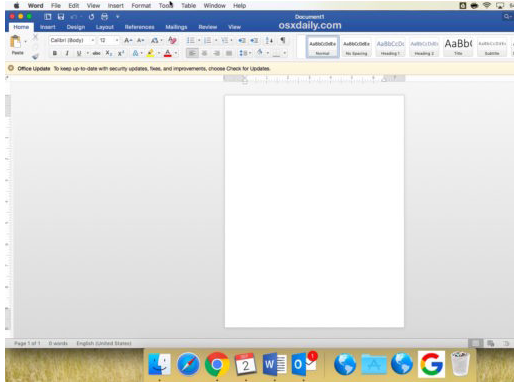Viewport: 514px width, 387px height.
Task: Click the Save icon in title bar
Action: (61, 17)
